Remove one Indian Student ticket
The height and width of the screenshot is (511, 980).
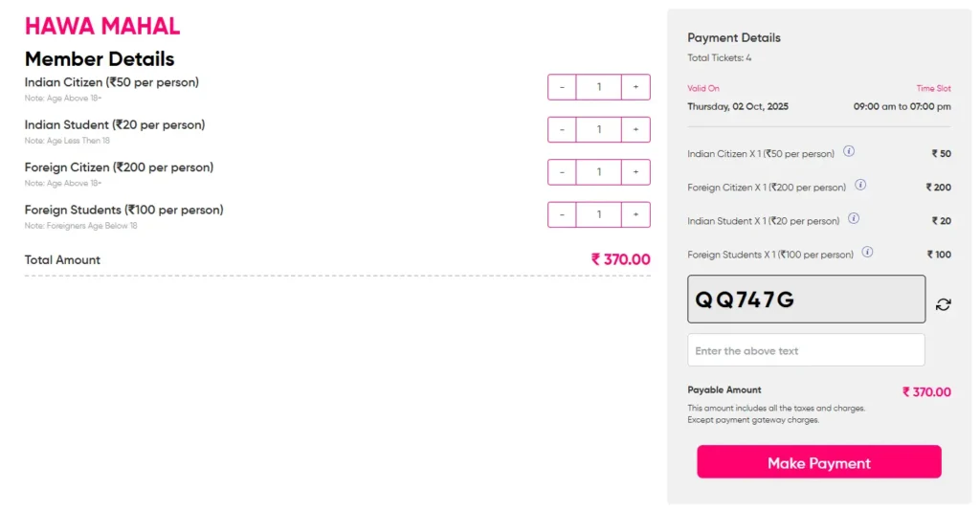[x=562, y=129]
